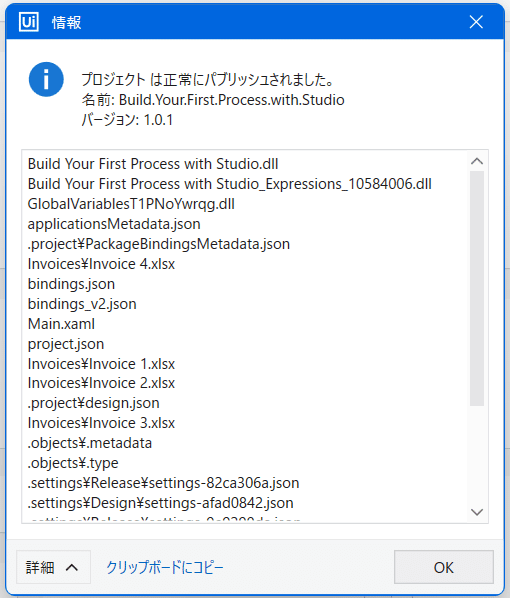The image size is (510, 598).
Task: Select .objects¥.type entry
Action: [73, 463]
